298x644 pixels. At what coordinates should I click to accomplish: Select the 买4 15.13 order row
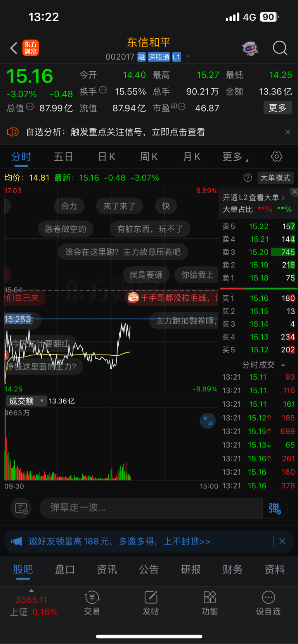(258, 337)
